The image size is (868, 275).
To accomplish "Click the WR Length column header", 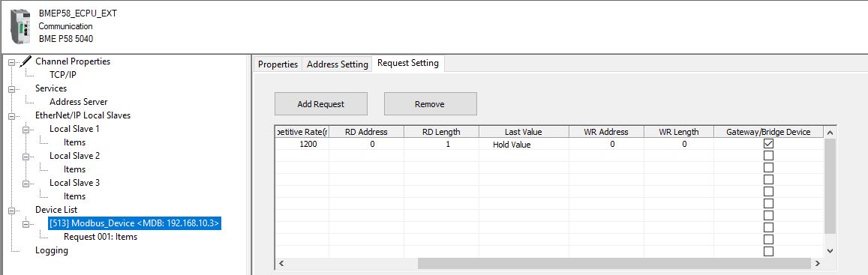I will click(x=679, y=132).
